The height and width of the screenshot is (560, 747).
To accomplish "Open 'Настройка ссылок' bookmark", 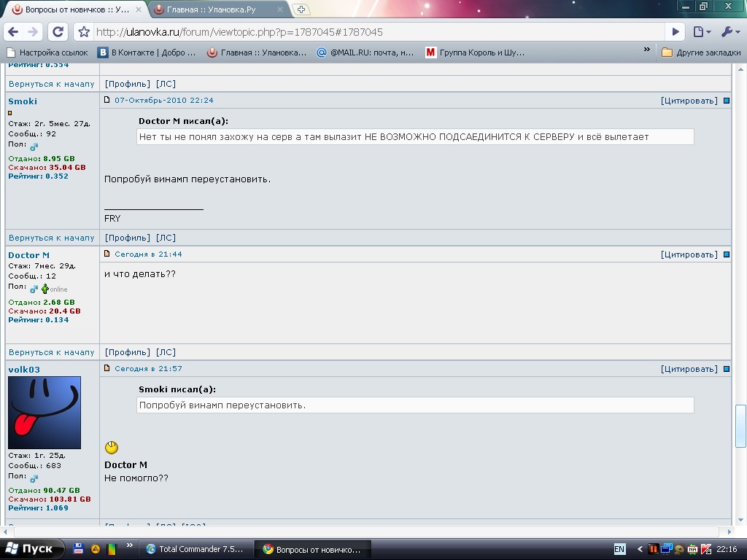I will click(47, 52).
